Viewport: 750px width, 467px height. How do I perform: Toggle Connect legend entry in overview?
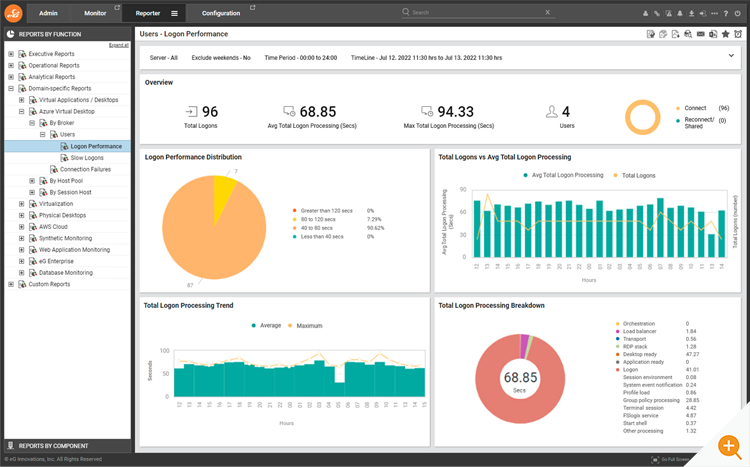tap(691, 108)
